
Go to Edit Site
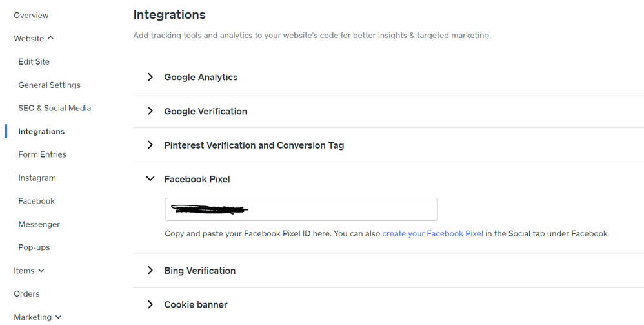pyautogui.click(x=34, y=62)
